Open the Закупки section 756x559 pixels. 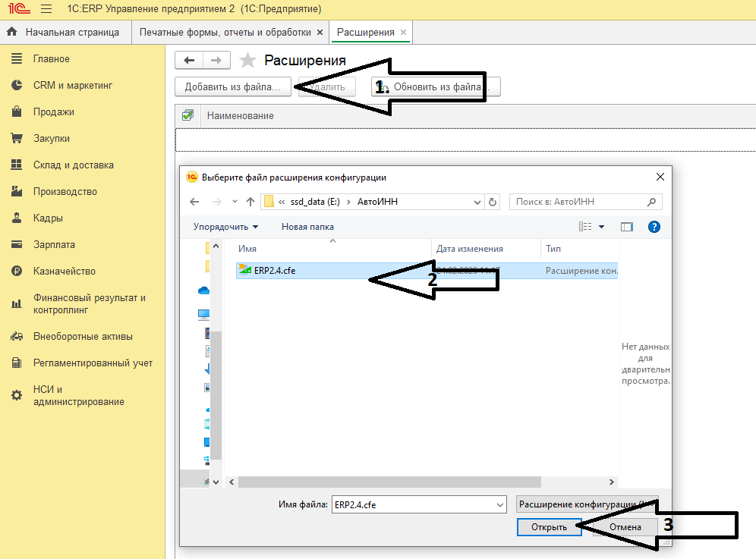click(x=51, y=138)
